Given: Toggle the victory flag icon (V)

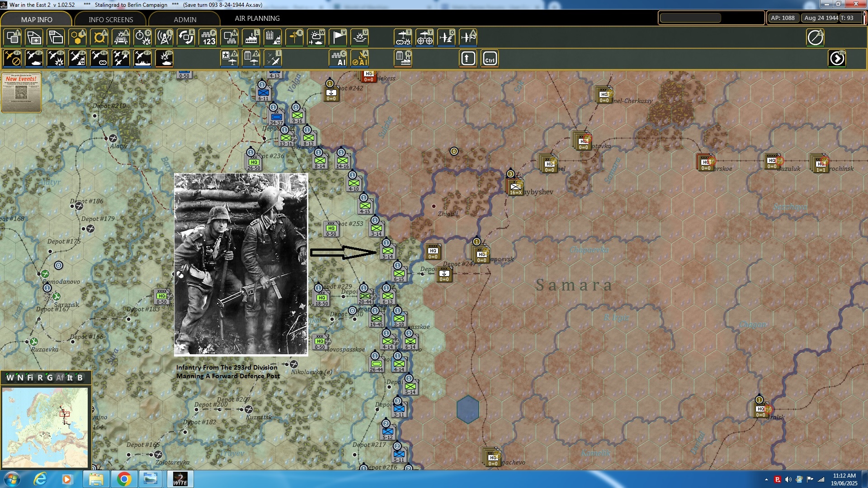Looking at the screenshot, I should (x=338, y=38).
